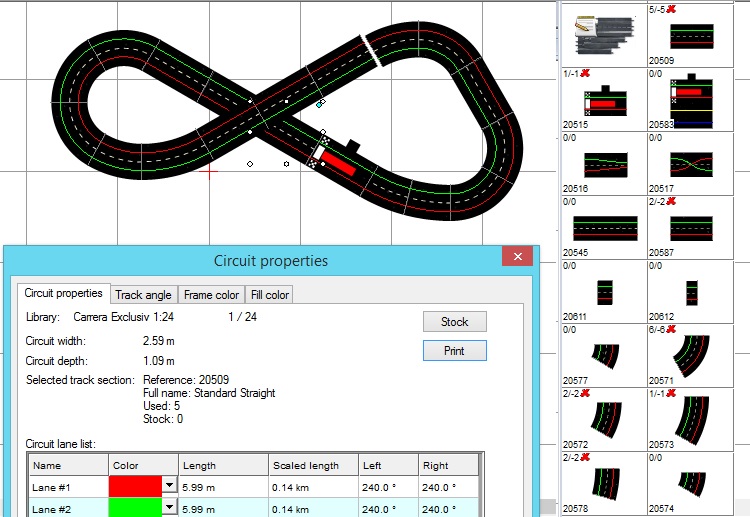This screenshot has height=517, width=750.
Task: Switch to the Track angle tab
Action: (143, 295)
